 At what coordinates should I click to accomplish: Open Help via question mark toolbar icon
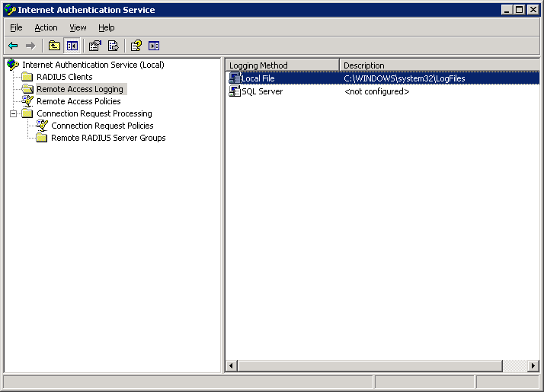[x=136, y=46]
